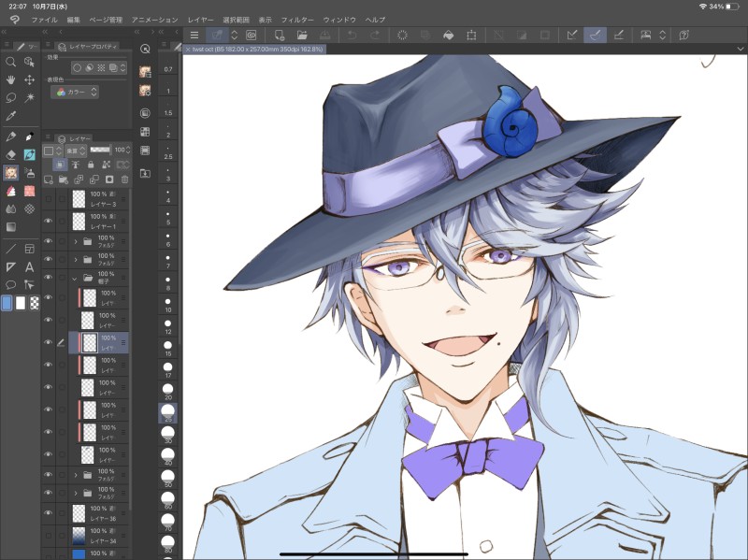Select the レイヤープロパティ panel tab
This screenshot has width=748, height=560.
click(x=88, y=46)
